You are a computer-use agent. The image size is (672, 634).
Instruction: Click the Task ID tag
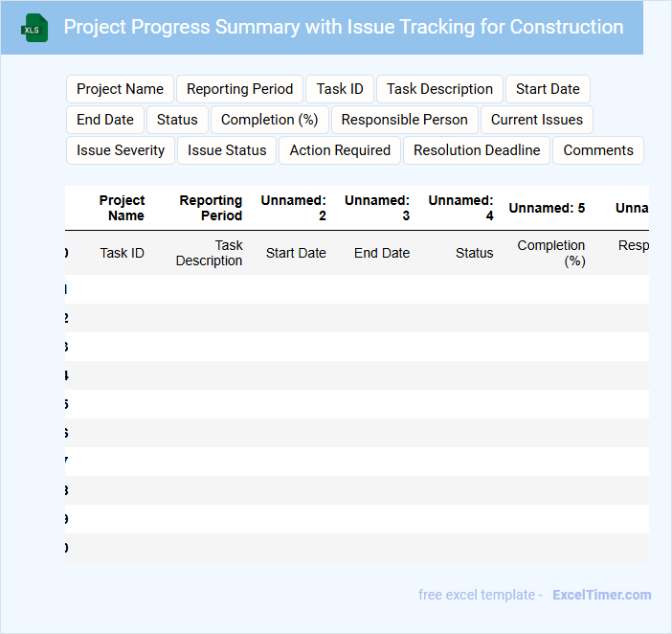tap(340, 89)
